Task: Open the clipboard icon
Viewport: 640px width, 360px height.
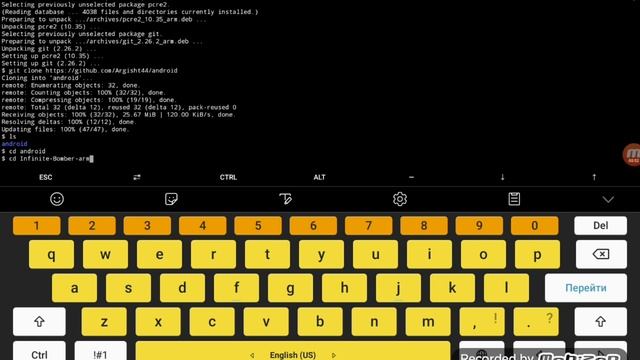Action: point(514,199)
